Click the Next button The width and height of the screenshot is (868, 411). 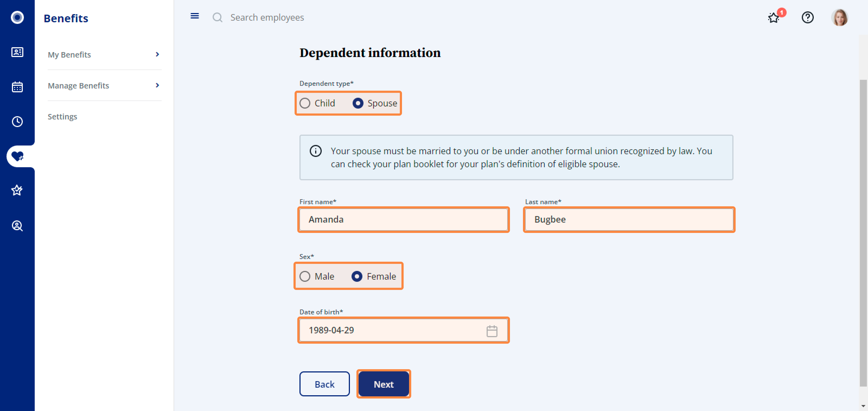click(384, 384)
